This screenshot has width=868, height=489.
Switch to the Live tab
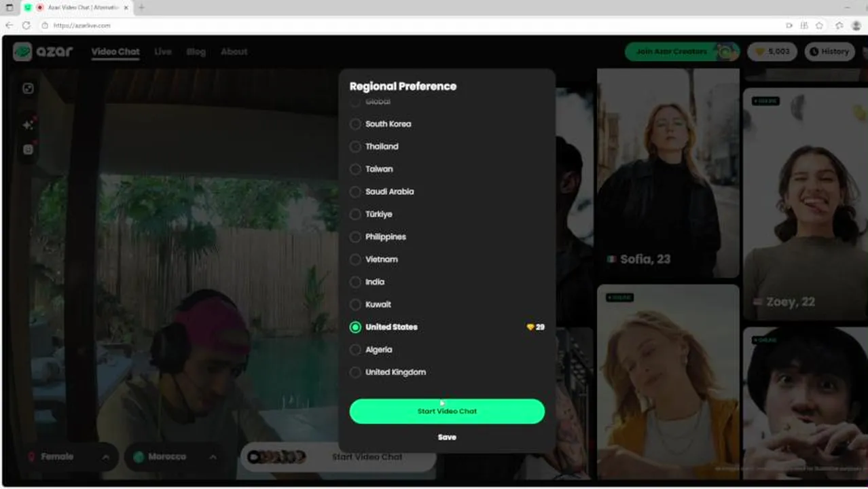point(163,52)
